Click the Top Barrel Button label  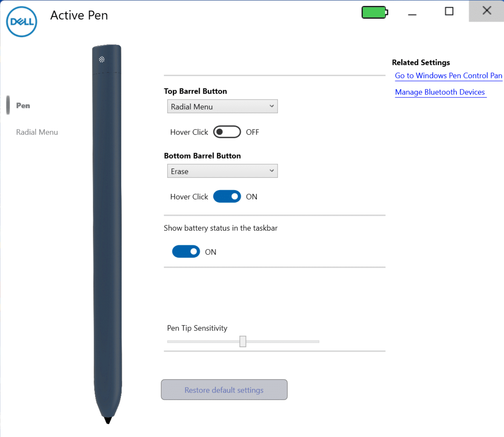click(x=195, y=91)
